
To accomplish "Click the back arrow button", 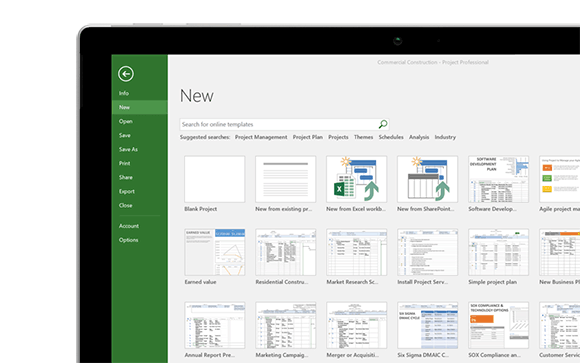I will point(126,74).
